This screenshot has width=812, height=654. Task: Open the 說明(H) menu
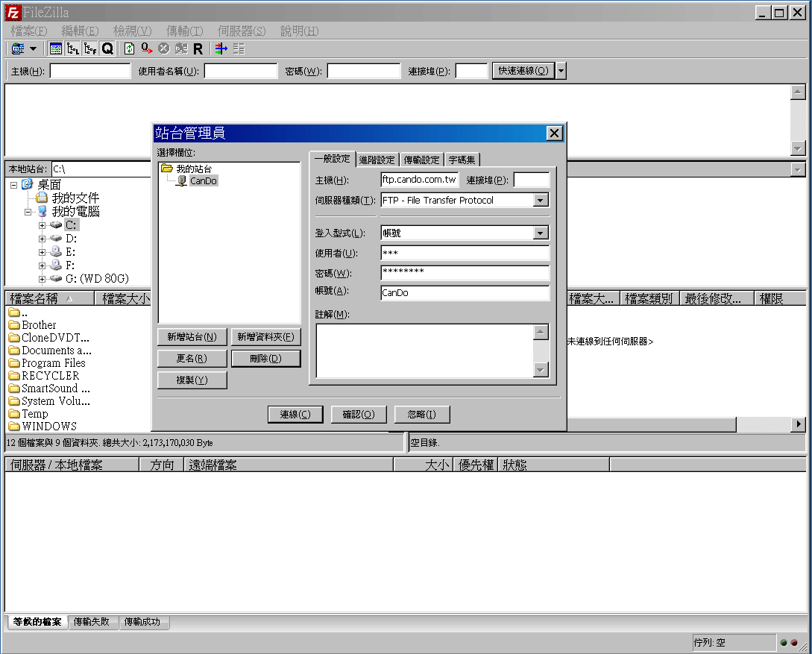click(x=299, y=31)
